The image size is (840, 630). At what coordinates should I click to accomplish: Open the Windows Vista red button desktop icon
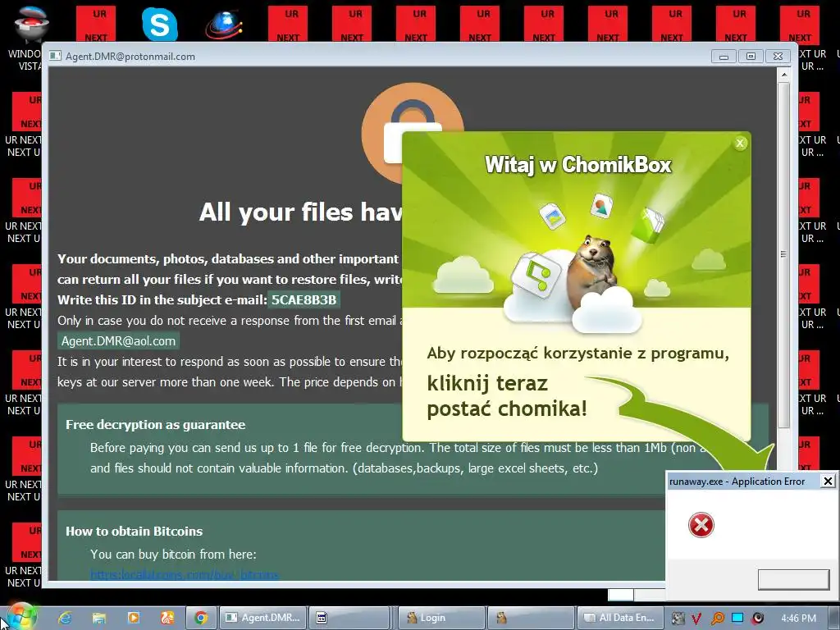point(31,24)
